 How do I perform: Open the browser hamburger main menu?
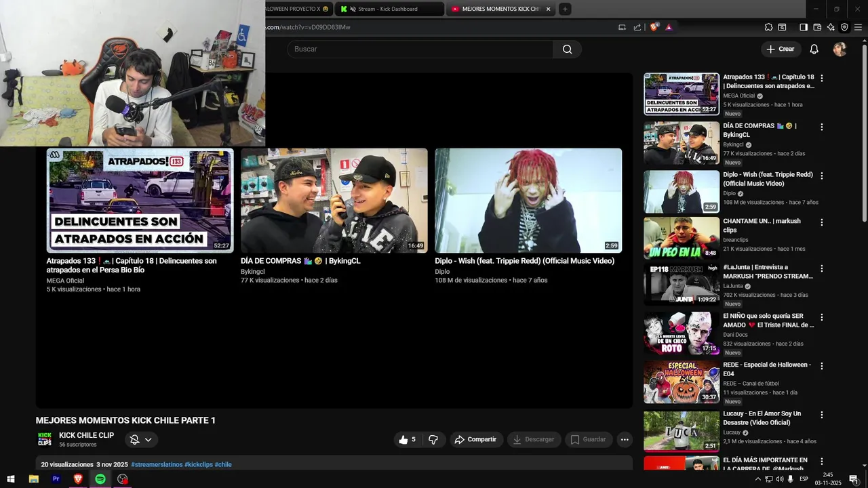click(859, 27)
